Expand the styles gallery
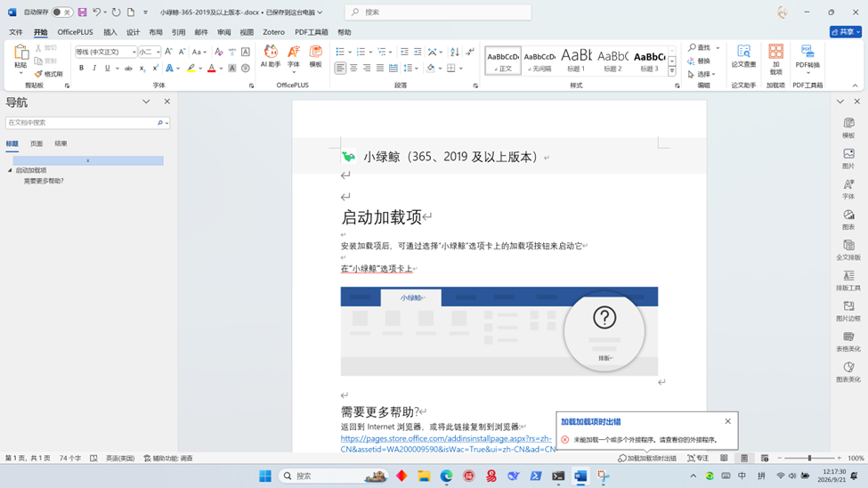 tap(672, 71)
